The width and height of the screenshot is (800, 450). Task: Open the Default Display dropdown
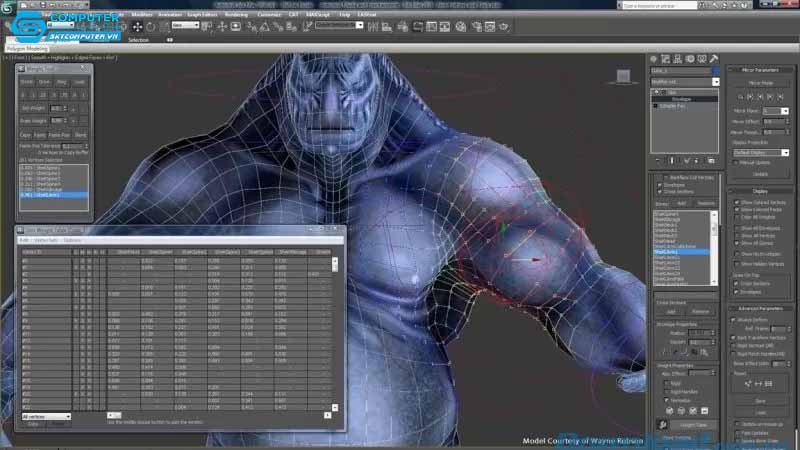(x=761, y=153)
